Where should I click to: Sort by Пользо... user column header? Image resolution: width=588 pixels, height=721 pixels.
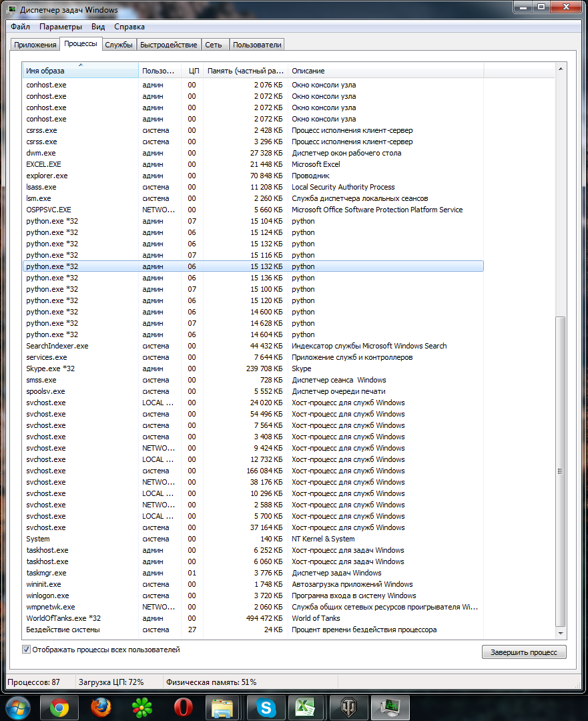[x=160, y=71]
